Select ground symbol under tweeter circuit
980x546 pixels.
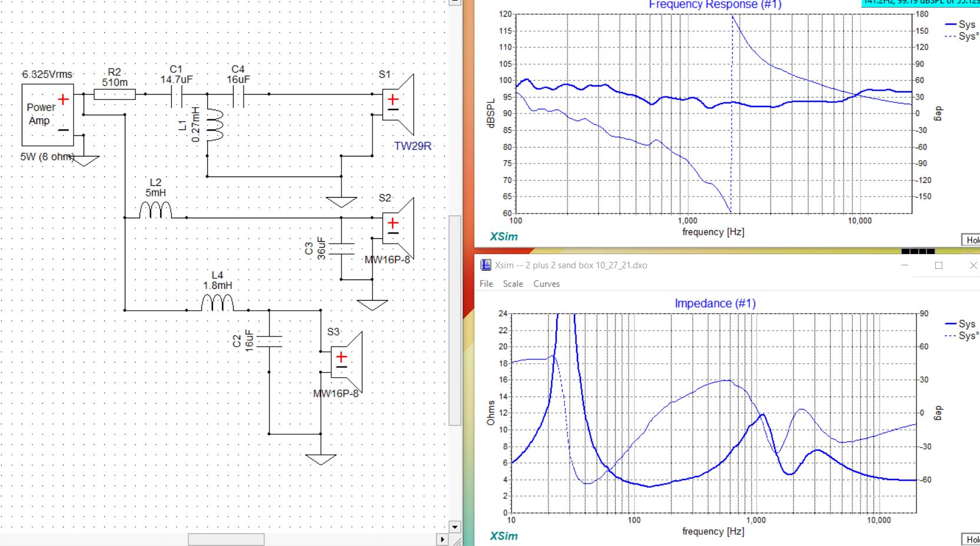click(x=341, y=202)
